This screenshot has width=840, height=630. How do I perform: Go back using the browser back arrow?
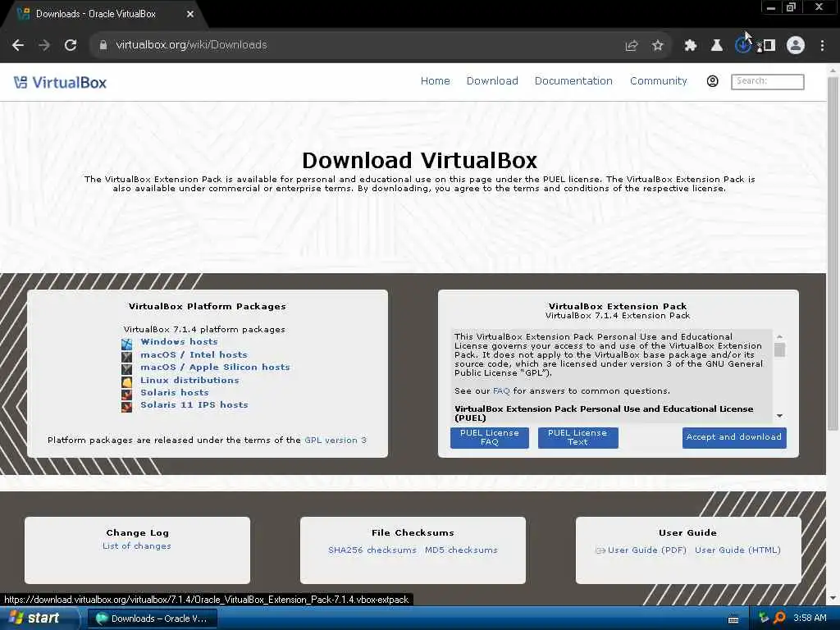pos(18,45)
